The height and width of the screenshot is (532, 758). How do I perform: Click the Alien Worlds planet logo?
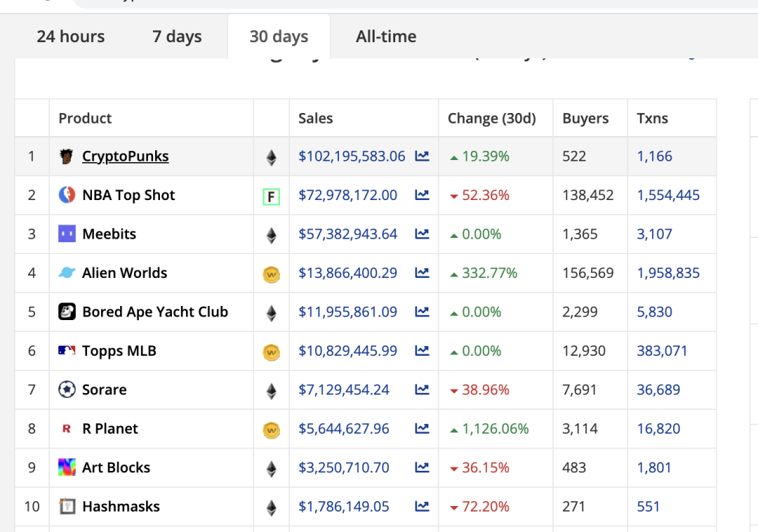(67, 273)
